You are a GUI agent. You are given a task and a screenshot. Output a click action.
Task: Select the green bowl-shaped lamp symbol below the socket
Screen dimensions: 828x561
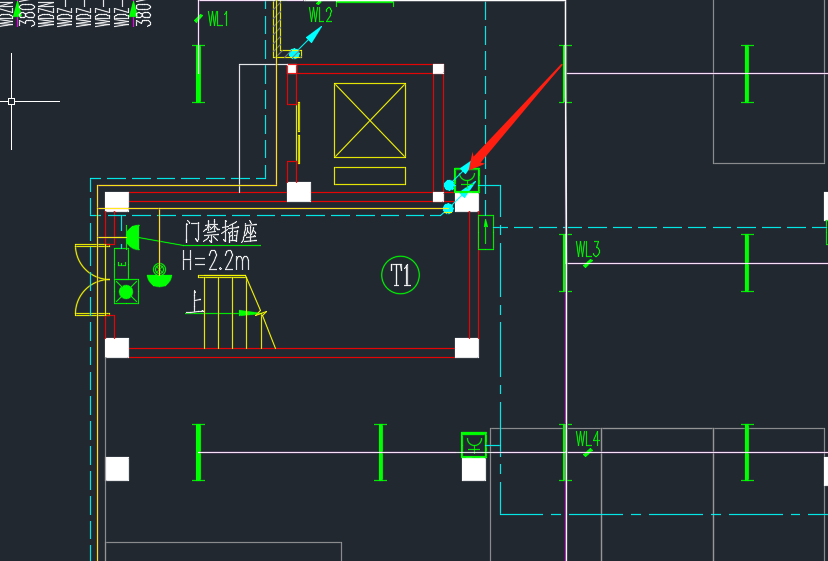point(158,277)
